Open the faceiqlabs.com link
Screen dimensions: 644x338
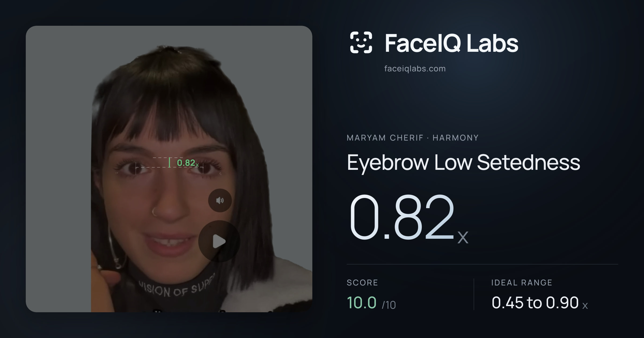tap(415, 69)
